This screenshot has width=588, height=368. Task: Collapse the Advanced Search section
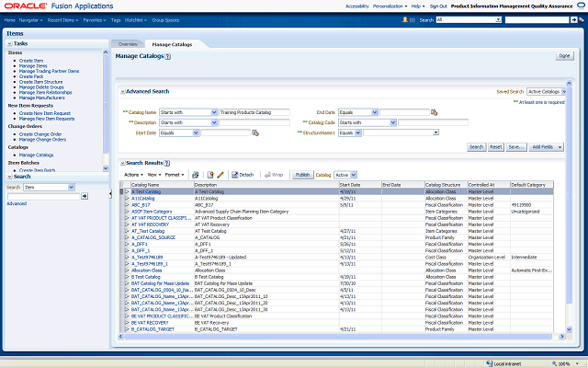click(x=121, y=92)
